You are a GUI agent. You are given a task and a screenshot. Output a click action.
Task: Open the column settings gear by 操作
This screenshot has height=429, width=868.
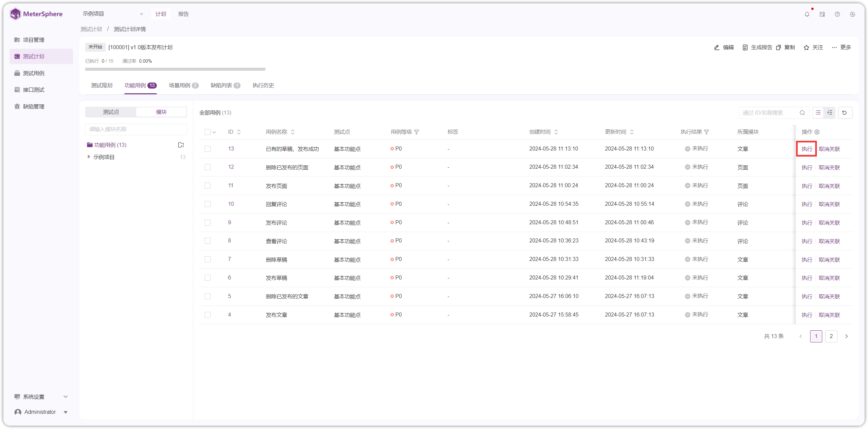pos(818,132)
